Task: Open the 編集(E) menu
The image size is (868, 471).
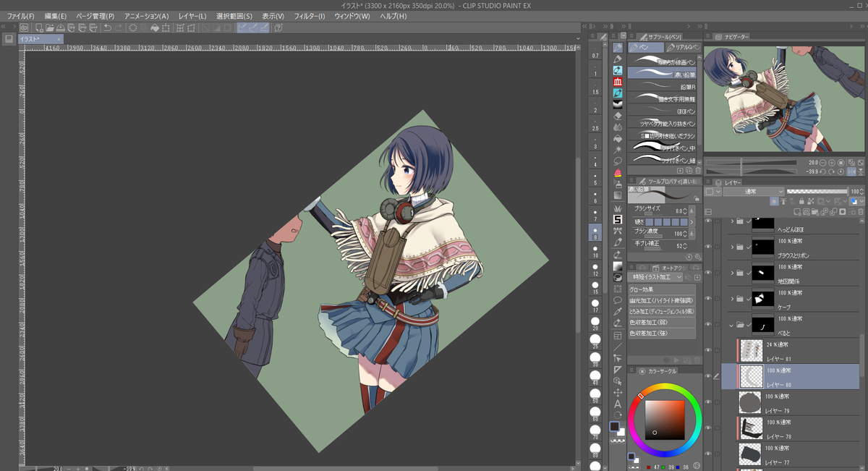Action: coord(55,15)
